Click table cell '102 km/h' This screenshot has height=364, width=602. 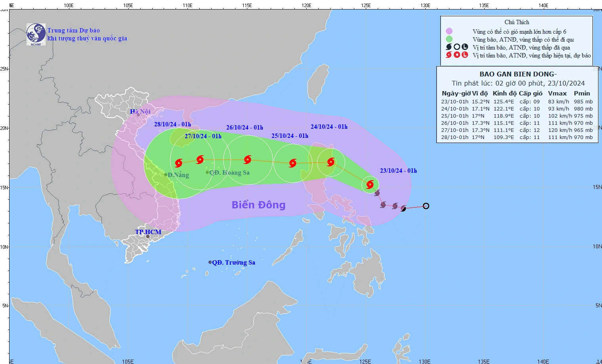[x=560, y=116]
